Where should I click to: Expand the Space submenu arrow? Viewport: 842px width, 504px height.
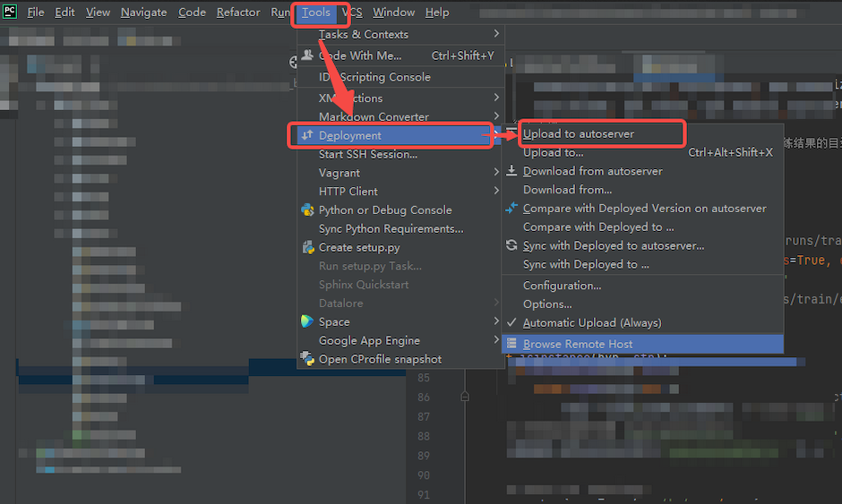point(496,321)
